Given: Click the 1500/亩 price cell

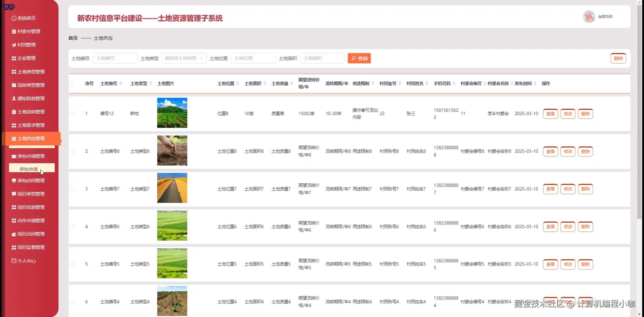Looking at the screenshot, I should 306,114.
